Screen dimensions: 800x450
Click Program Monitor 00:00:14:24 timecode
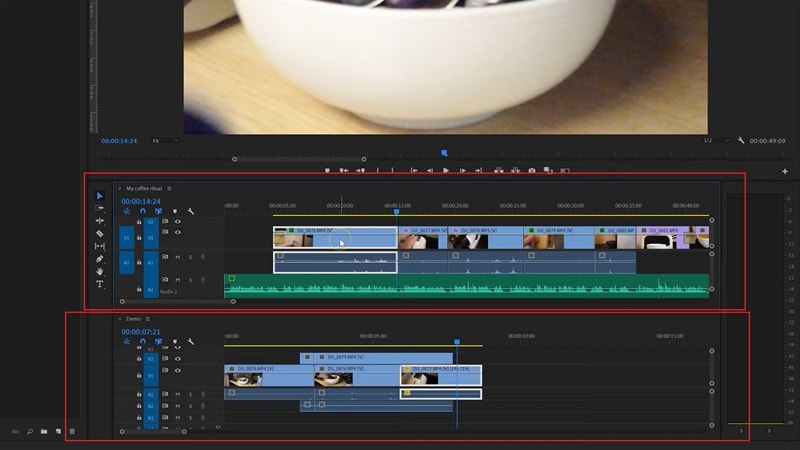pyautogui.click(x=119, y=141)
